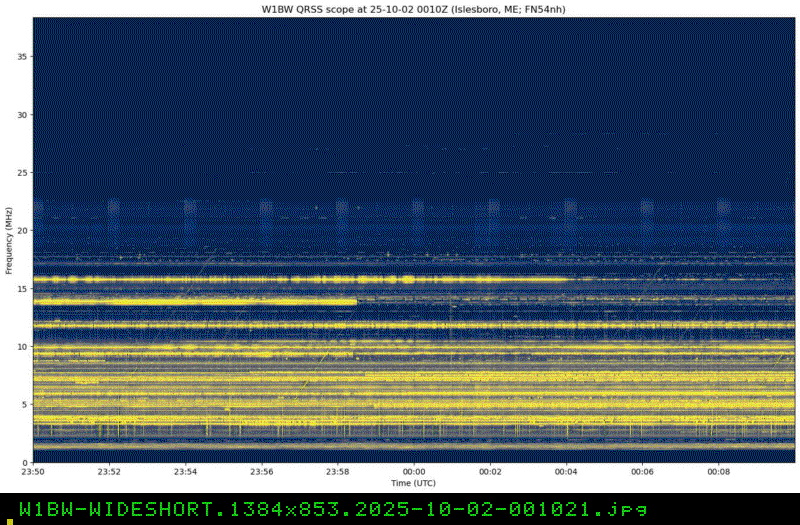This screenshot has height=525, width=800.
Task: Click the 15 MHz frequency tick label
Action: pos(22,289)
